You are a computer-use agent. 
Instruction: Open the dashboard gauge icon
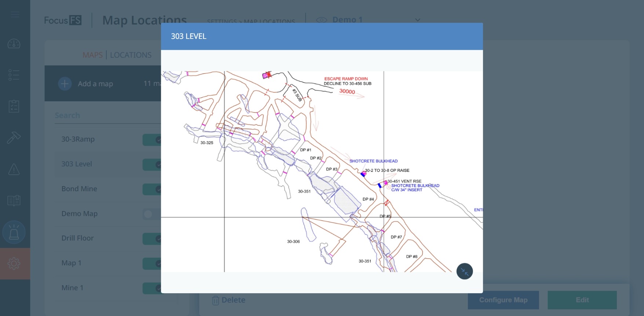click(14, 44)
